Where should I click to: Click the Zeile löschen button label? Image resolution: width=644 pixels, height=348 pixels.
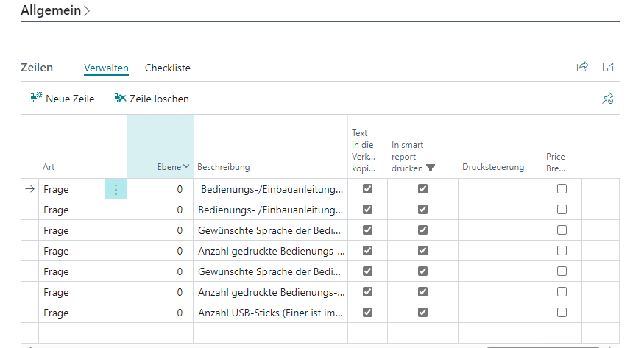tap(160, 99)
